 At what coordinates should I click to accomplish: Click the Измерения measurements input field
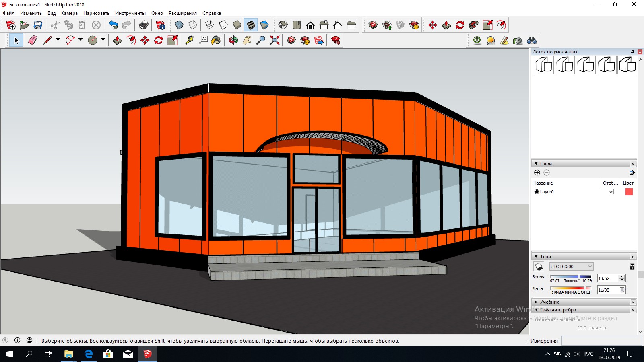coord(601,341)
